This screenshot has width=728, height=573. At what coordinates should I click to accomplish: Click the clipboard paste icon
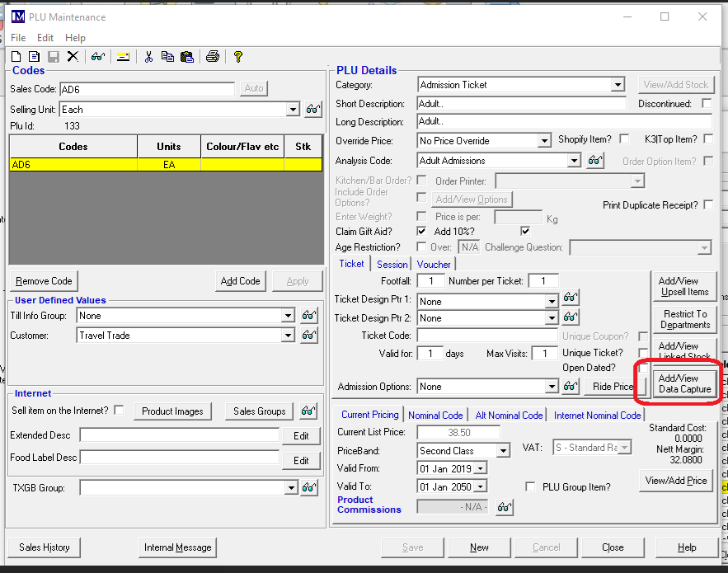click(186, 57)
